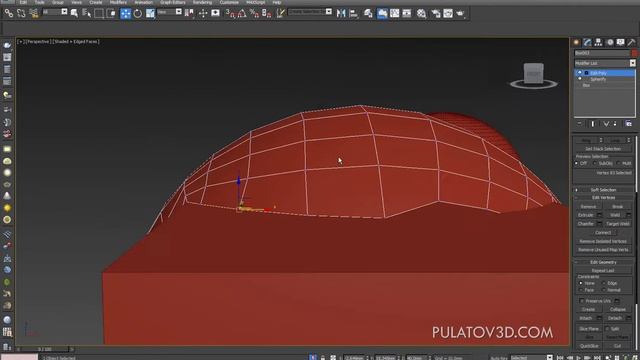This screenshot has width=640, height=360.
Task: Pin the modifier stack
Action: (x=580, y=124)
